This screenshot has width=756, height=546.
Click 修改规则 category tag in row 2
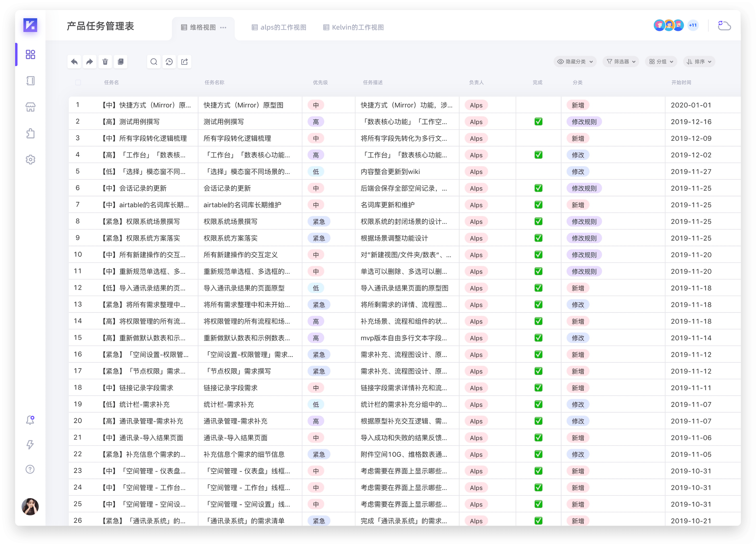click(584, 122)
